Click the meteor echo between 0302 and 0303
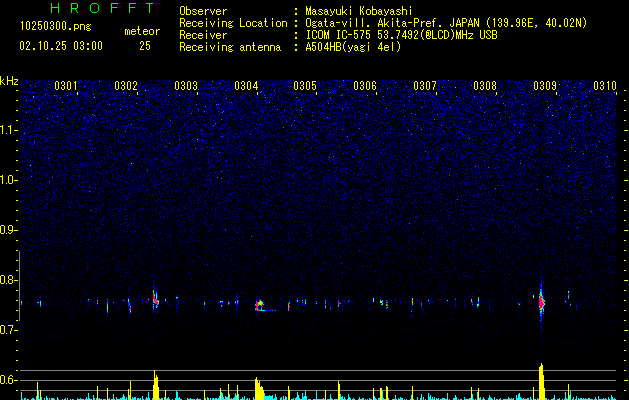Screen dimensions: 629x400 tap(155, 299)
